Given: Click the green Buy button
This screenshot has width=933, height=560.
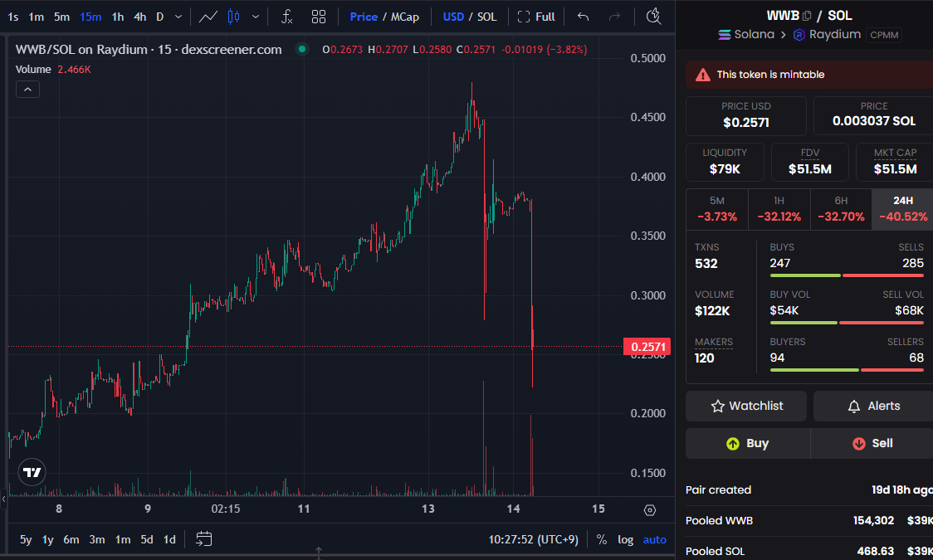Looking at the screenshot, I should (x=748, y=444).
